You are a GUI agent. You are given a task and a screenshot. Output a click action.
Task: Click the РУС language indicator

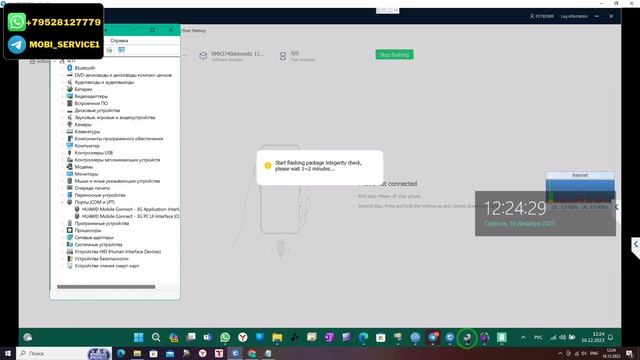click(538, 338)
